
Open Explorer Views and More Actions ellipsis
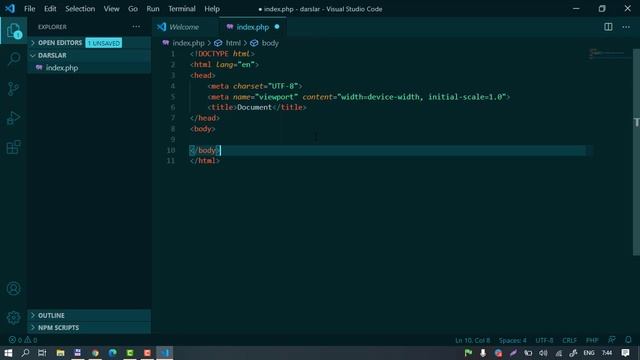136,27
